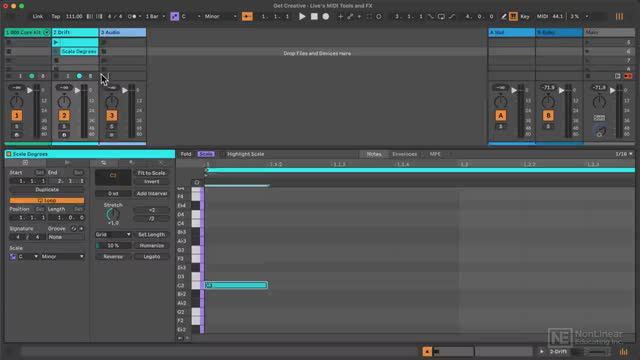Switch to the Envelopes tab
The width and height of the screenshot is (640, 360).
click(x=404, y=154)
